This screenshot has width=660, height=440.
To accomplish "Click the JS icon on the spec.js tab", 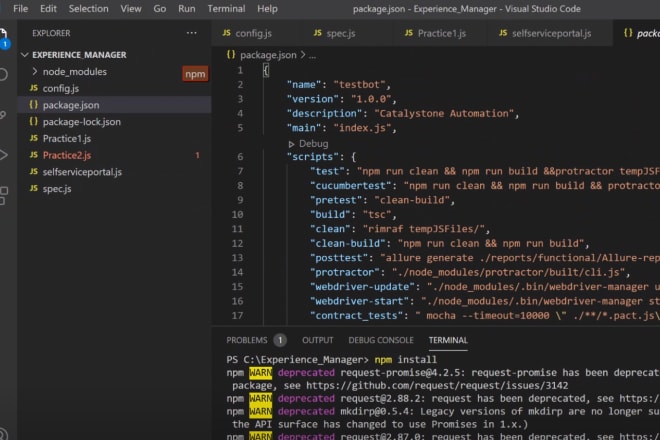I will (318, 33).
